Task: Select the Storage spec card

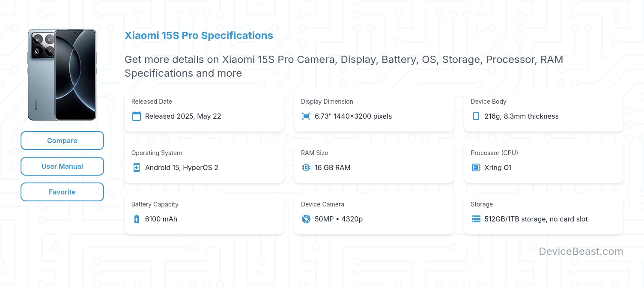Action: point(544,212)
